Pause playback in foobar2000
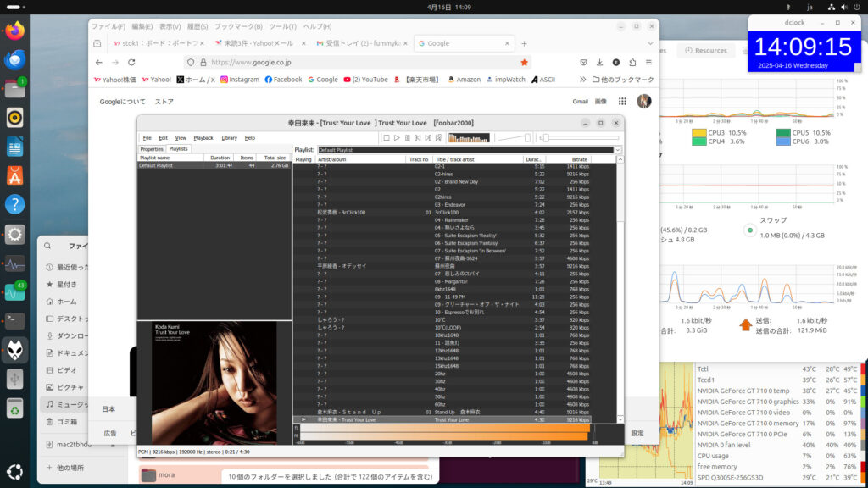868x488 pixels. [407, 137]
